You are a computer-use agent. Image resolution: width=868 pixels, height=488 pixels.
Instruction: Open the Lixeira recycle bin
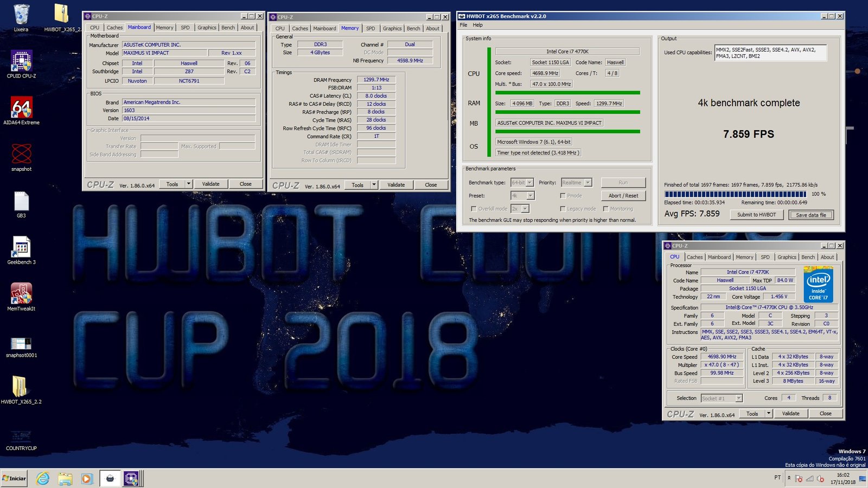pos(21,15)
